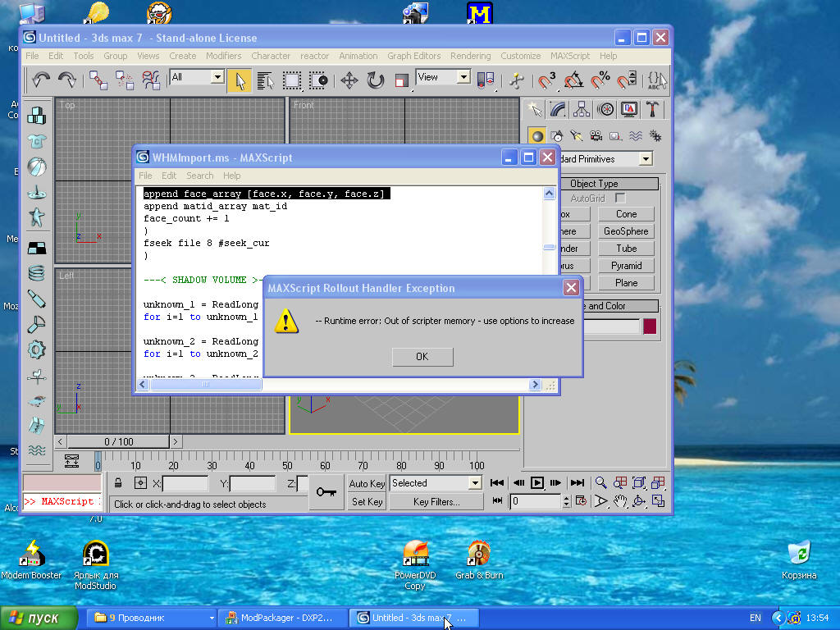The height and width of the screenshot is (630, 840).
Task: Open the Graph Editors menu
Action: pyautogui.click(x=414, y=56)
